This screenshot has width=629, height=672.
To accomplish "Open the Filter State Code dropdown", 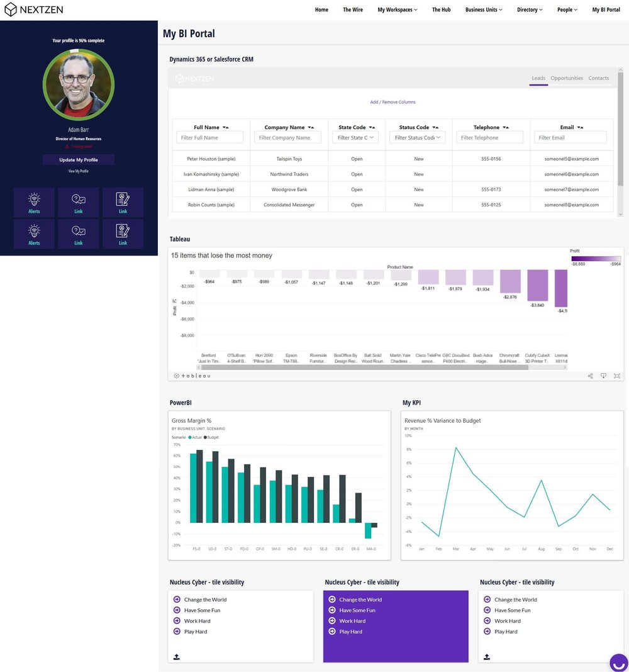I will (355, 138).
